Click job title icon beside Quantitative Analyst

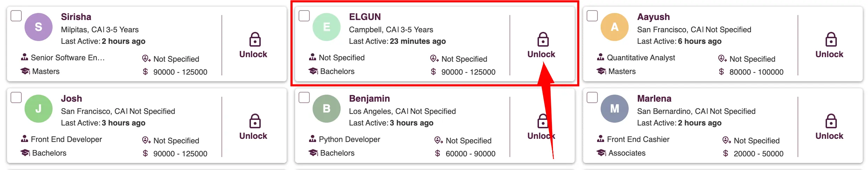click(x=601, y=57)
